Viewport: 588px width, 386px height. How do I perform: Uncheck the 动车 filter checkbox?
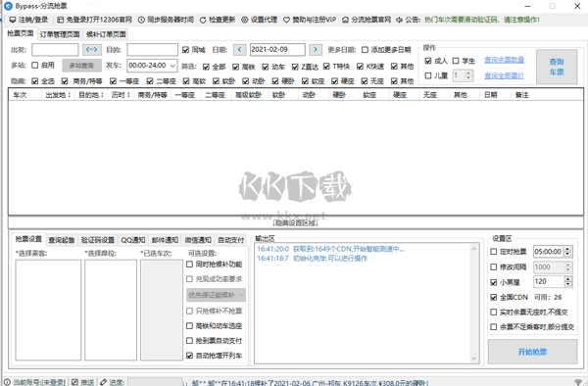pyautogui.click(x=266, y=67)
